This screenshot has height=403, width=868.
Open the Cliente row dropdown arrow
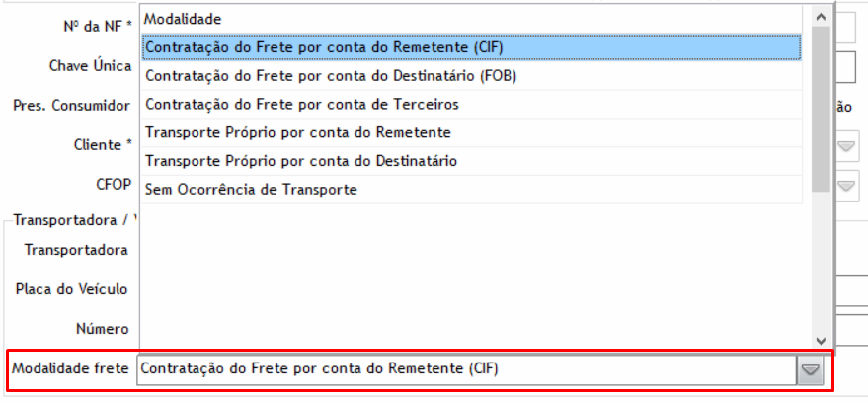click(x=847, y=146)
